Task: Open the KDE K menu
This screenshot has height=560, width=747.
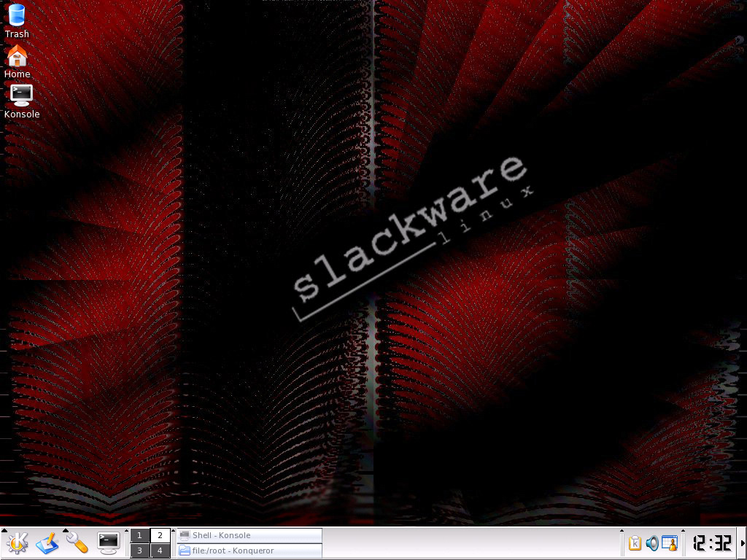Action: pyautogui.click(x=18, y=543)
